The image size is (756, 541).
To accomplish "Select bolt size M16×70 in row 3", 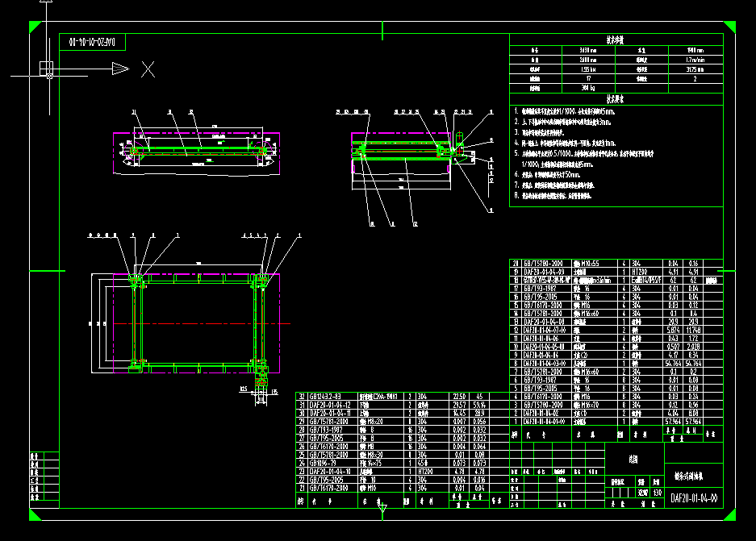I will coord(590,406).
